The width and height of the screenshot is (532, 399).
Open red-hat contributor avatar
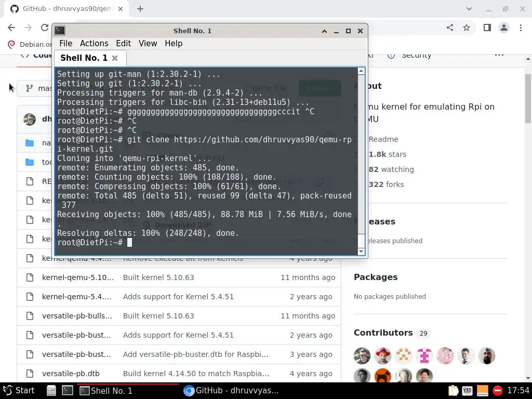click(383, 356)
